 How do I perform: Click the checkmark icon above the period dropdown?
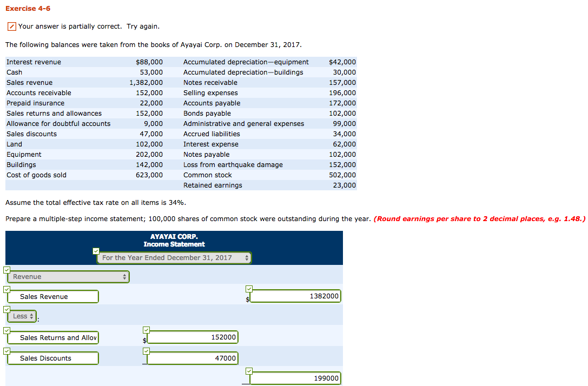tap(96, 250)
